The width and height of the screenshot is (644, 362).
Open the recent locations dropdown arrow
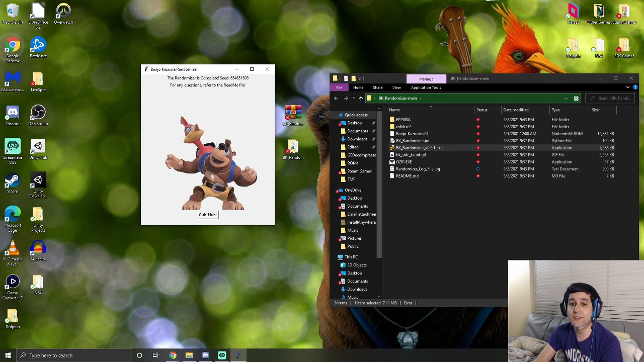pos(353,98)
